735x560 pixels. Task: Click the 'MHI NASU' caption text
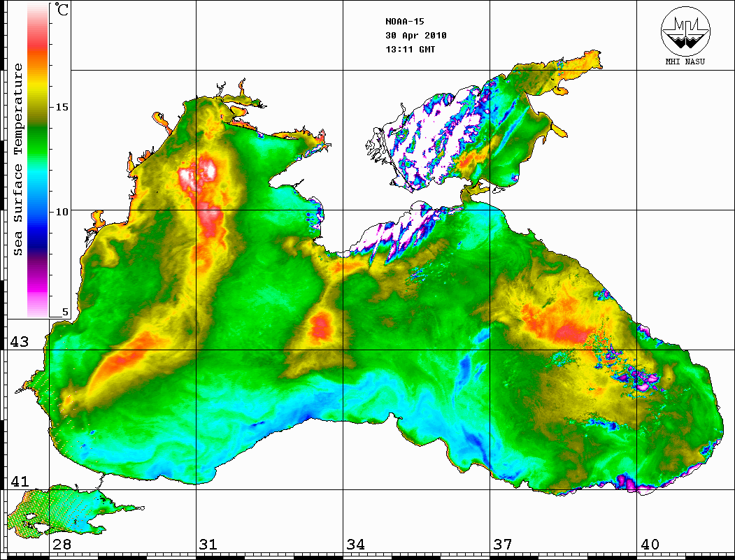coord(685,62)
